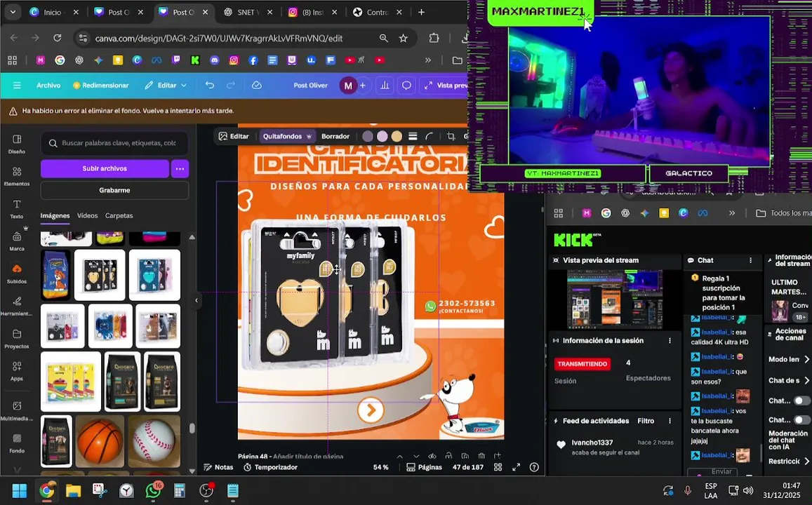Click the uploads search input field

pos(114,143)
